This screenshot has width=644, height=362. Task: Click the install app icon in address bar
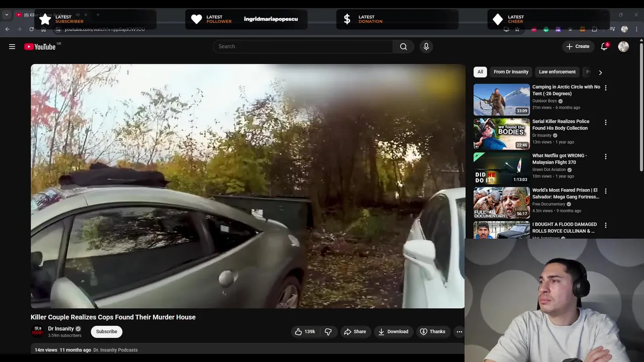pos(506,29)
